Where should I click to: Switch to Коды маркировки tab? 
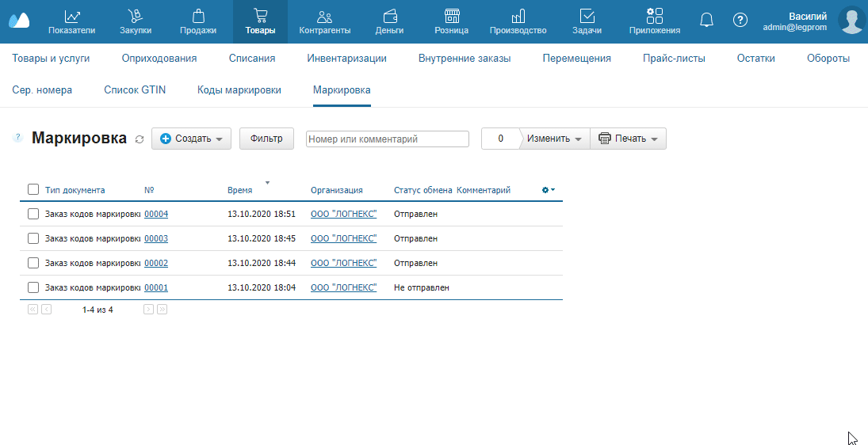click(x=239, y=90)
